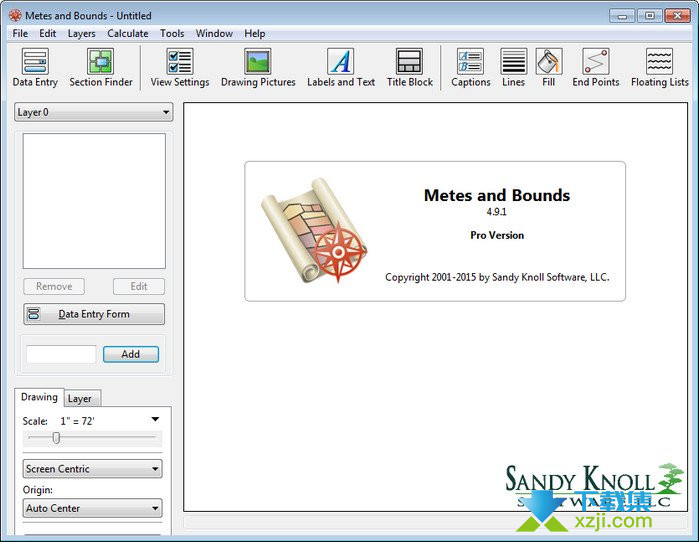Maximize the Metes and Bounds window
Image resolution: width=699 pixels, height=542 pixels.
pos(650,16)
